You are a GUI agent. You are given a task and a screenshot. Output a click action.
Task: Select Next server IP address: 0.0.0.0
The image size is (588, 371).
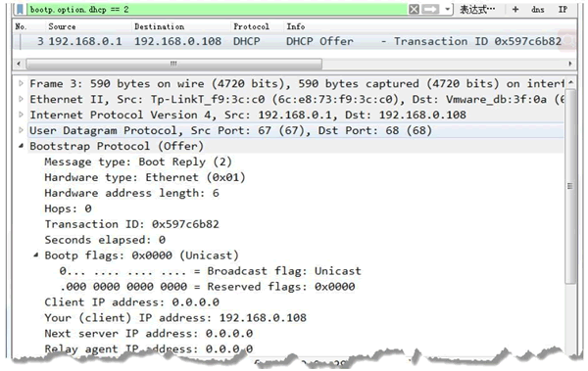(149, 333)
